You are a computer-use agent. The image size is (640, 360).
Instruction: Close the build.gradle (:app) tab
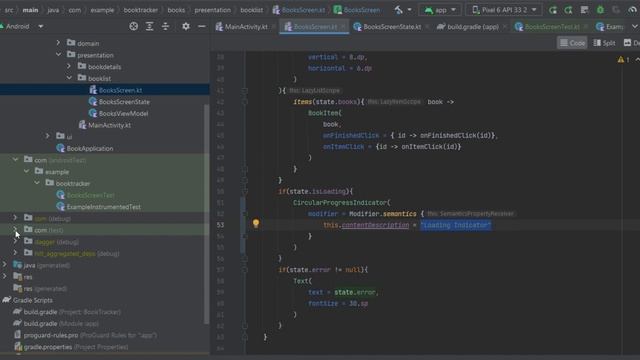[x=504, y=27]
